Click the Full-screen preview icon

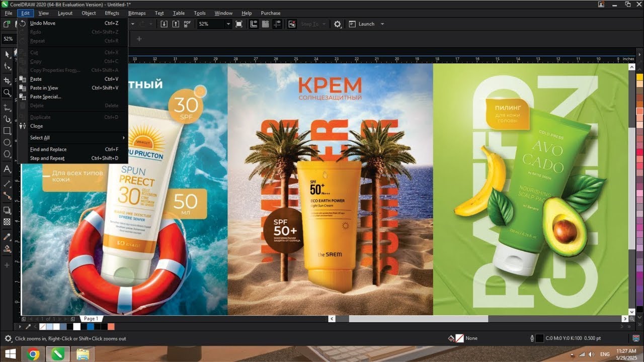[x=239, y=24]
